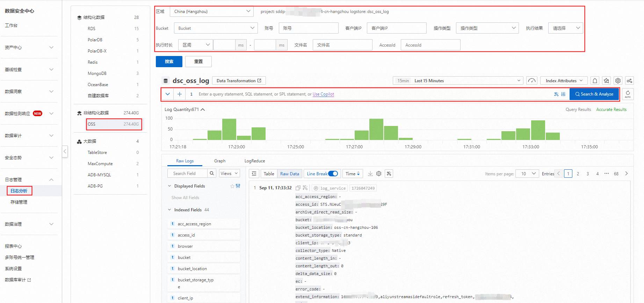Collapse the left sidebar with arrow handle
The height and width of the screenshot is (303, 644).
(x=65, y=151)
